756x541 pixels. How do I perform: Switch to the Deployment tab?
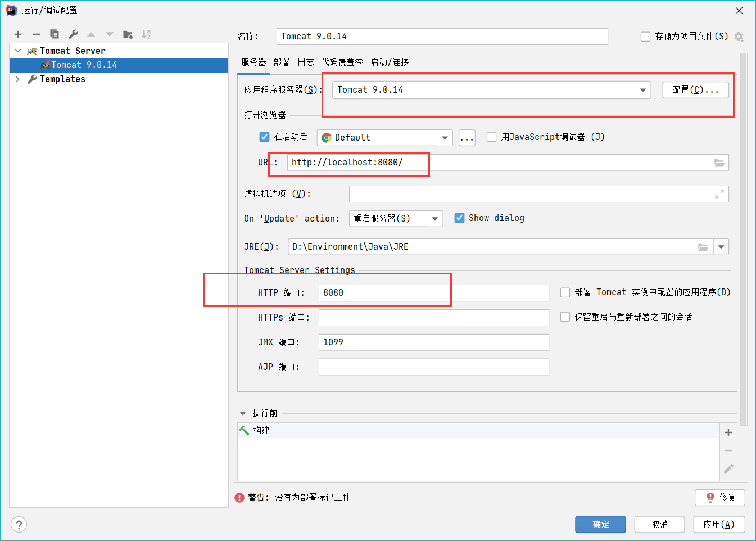tap(282, 62)
